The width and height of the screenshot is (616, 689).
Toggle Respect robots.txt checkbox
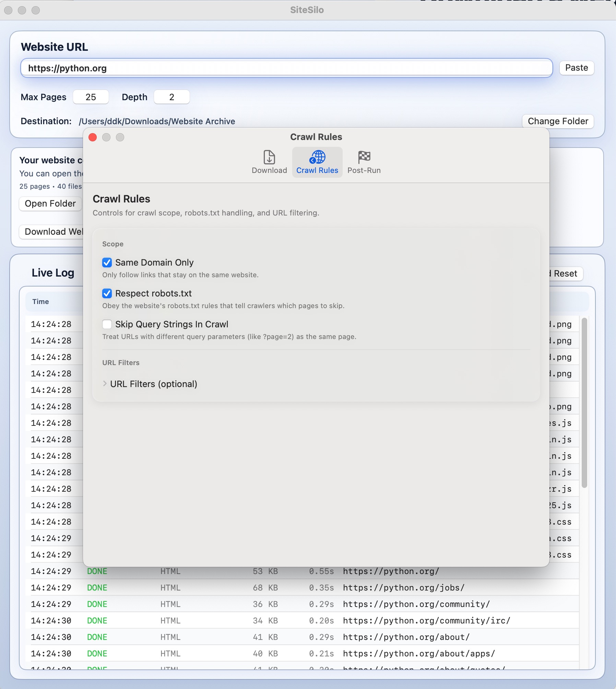107,293
